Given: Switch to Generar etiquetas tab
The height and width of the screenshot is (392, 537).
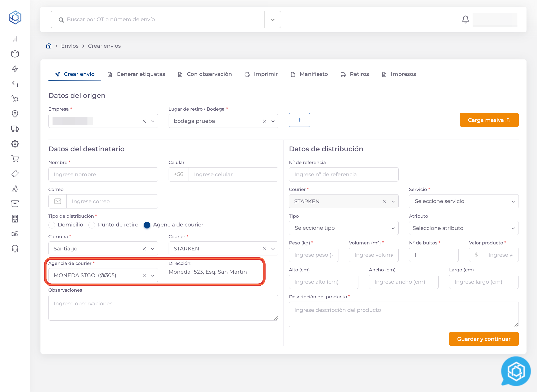Looking at the screenshot, I should (x=136, y=74).
